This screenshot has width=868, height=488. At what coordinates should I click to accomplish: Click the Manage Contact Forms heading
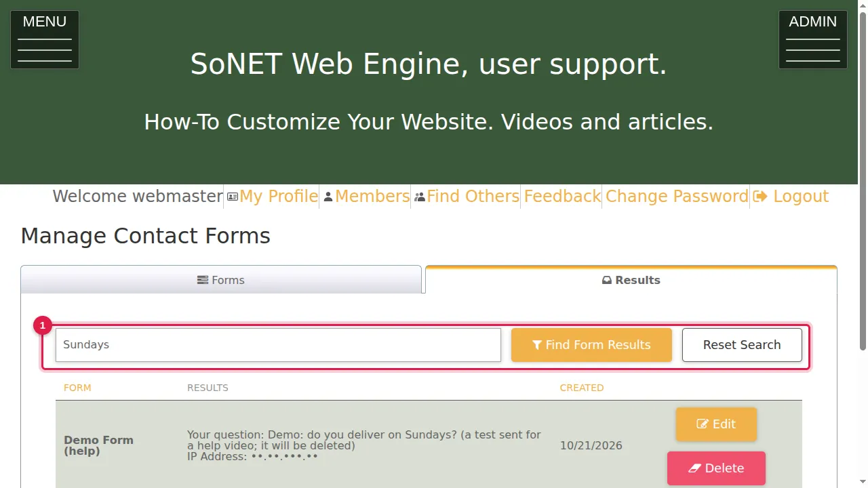(x=146, y=236)
